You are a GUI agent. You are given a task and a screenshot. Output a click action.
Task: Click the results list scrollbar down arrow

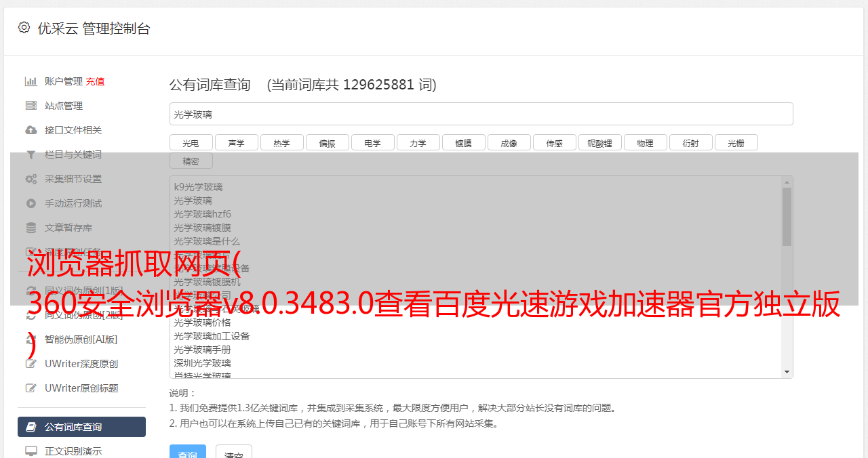(x=787, y=372)
